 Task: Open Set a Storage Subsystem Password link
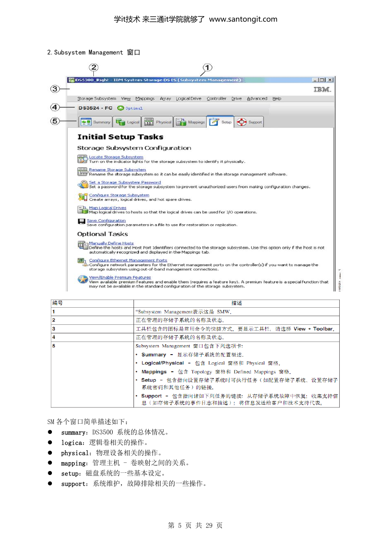click(125, 182)
